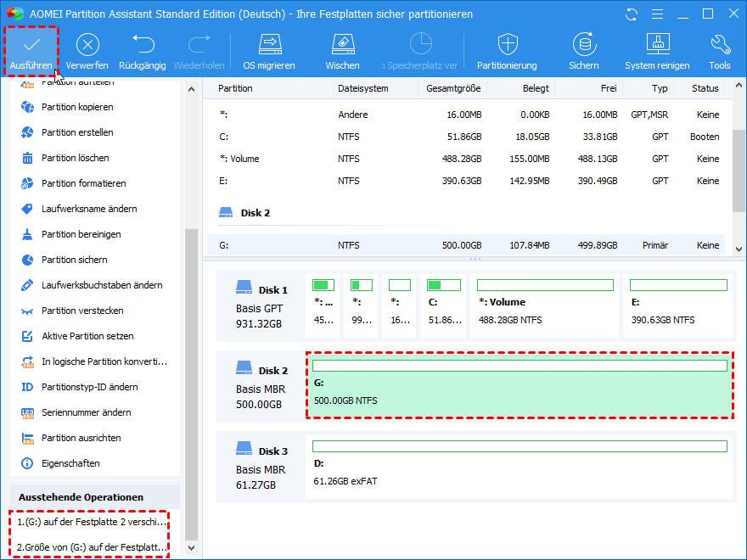747x560 pixels.
Task: Select Partition verstecken option
Action: point(82,311)
